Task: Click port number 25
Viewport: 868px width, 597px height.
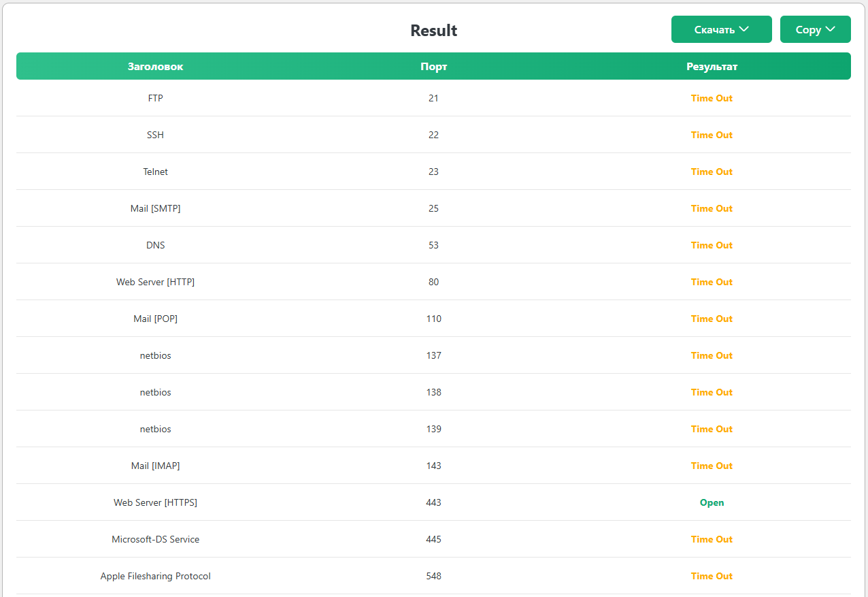Action: 434,208
